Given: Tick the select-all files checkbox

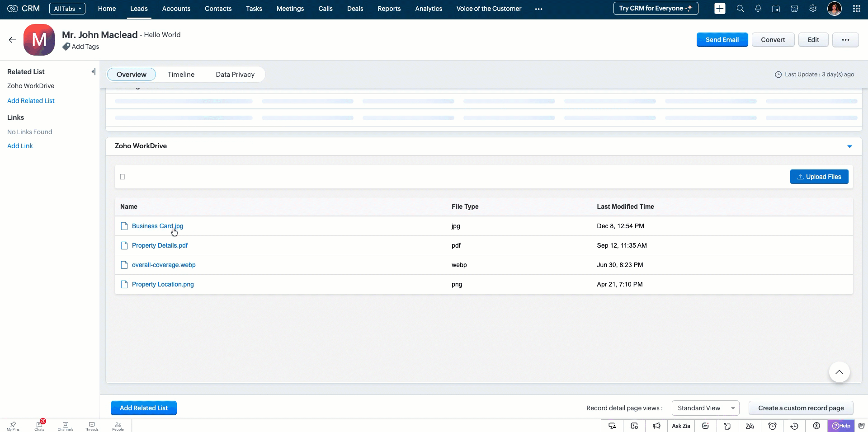Looking at the screenshot, I should (123, 177).
